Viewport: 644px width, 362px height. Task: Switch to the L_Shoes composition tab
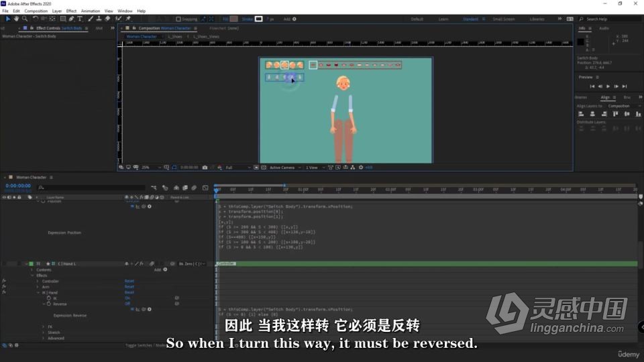pyautogui.click(x=175, y=36)
